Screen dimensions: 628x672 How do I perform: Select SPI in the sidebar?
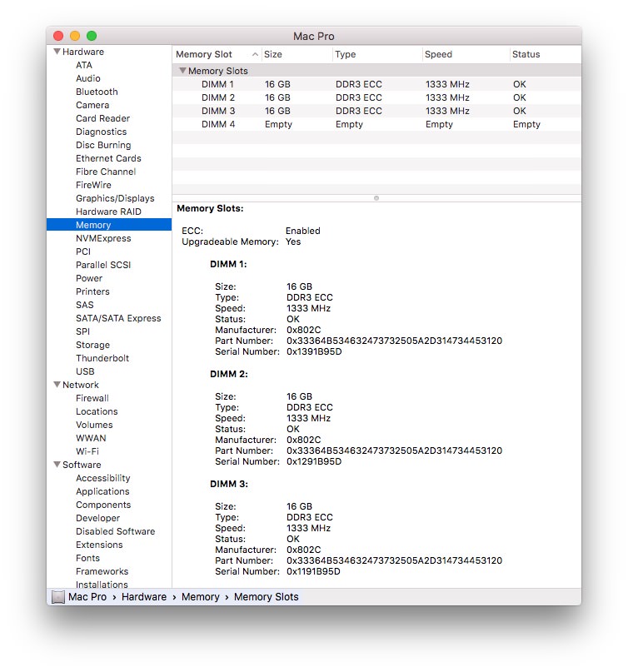click(82, 331)
